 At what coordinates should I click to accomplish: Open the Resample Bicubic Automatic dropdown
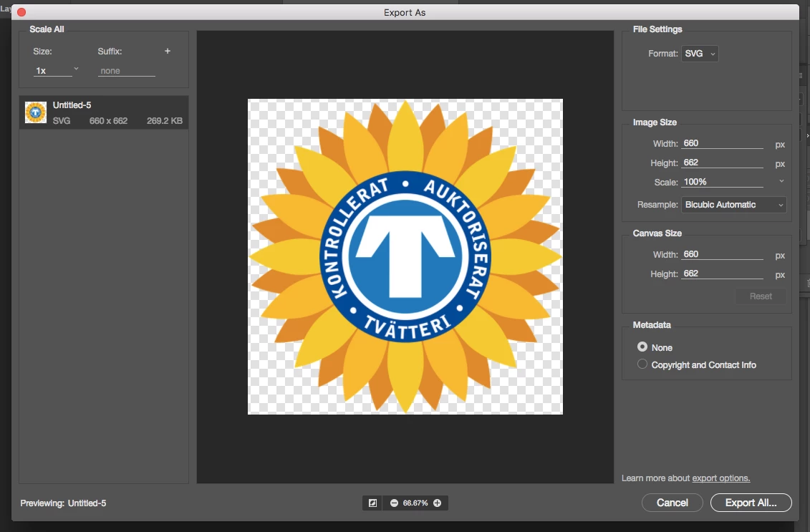click(733, 205)
